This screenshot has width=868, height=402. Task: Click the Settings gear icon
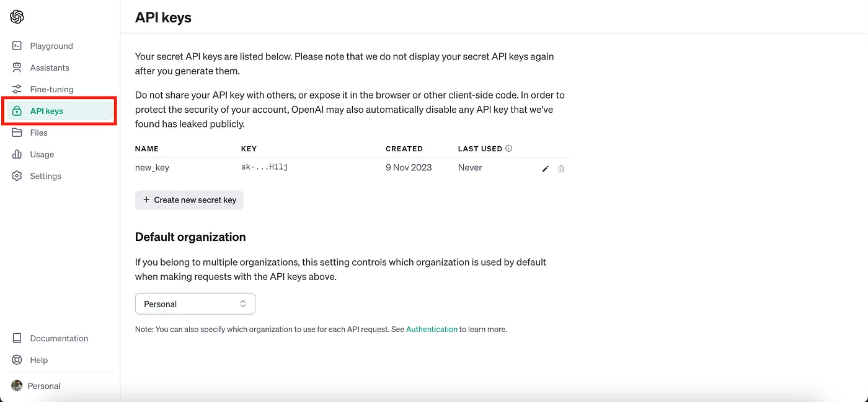pyautogui.click(x=17, y=176)
